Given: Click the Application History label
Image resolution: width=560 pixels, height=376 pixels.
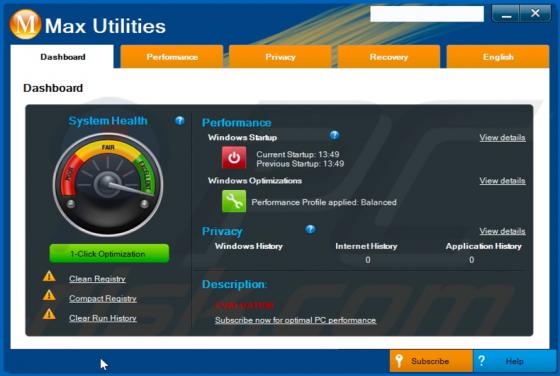Looking at the screenshot, I should (483, 246).
